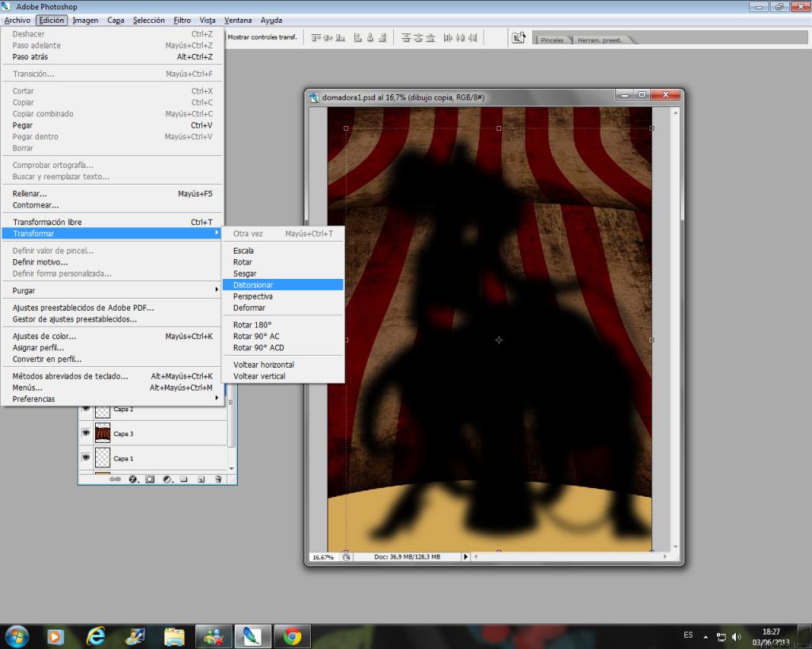Select Rotar in the transform submenu
This screenshot has width=812, height=649.
tap(283, 262)
